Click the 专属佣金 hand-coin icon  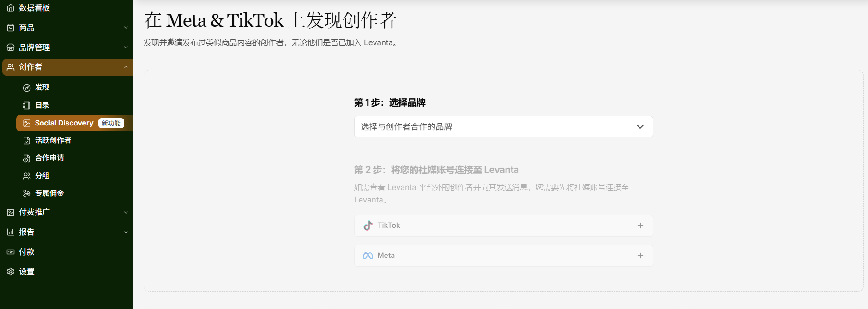[x=27, y=194]
